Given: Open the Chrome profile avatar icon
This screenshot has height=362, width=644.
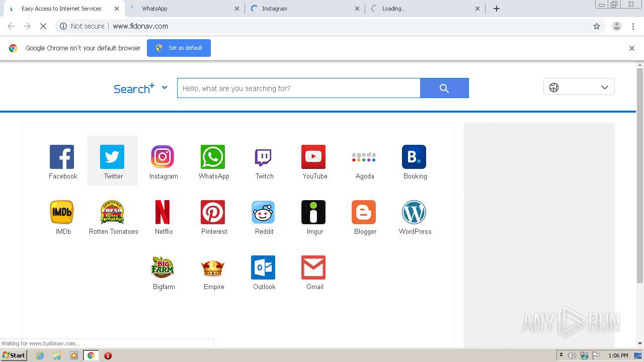Looking at the screenshot, I should point(617,26).
